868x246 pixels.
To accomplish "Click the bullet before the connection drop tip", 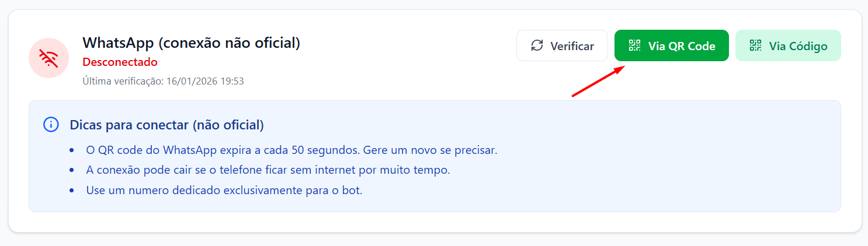I will pyautogui.click(x=71, y=170).
